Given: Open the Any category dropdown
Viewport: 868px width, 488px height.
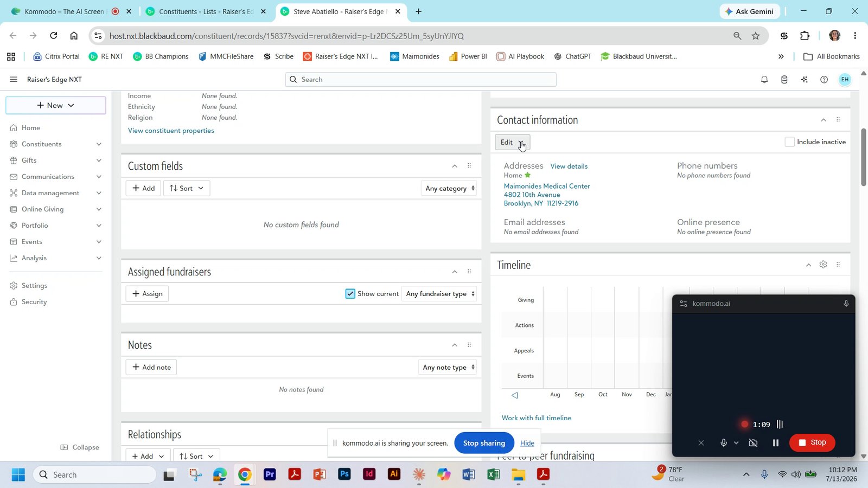Looking at the screenshot, I should (449, 188).
